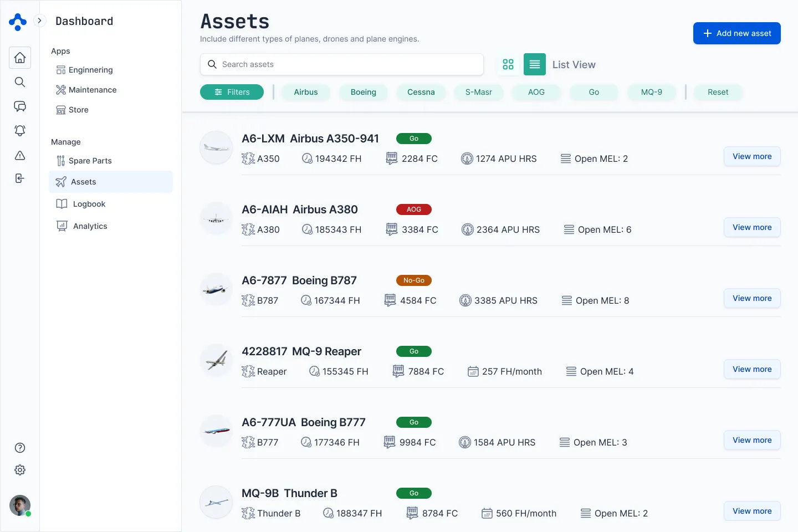View more for A6-AIAH Airbus A380
Viewport: 798px width, 532px height.
click(752, 227)
